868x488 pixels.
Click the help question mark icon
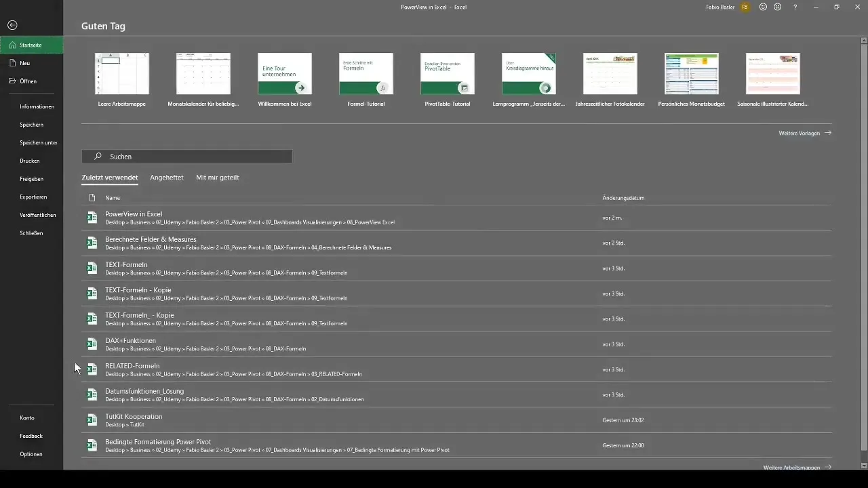click(795, 7)
